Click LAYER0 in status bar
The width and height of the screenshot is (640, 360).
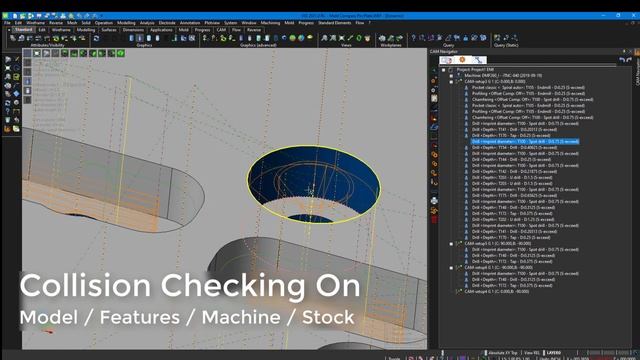pyautogui.click(x=553, y=353)
